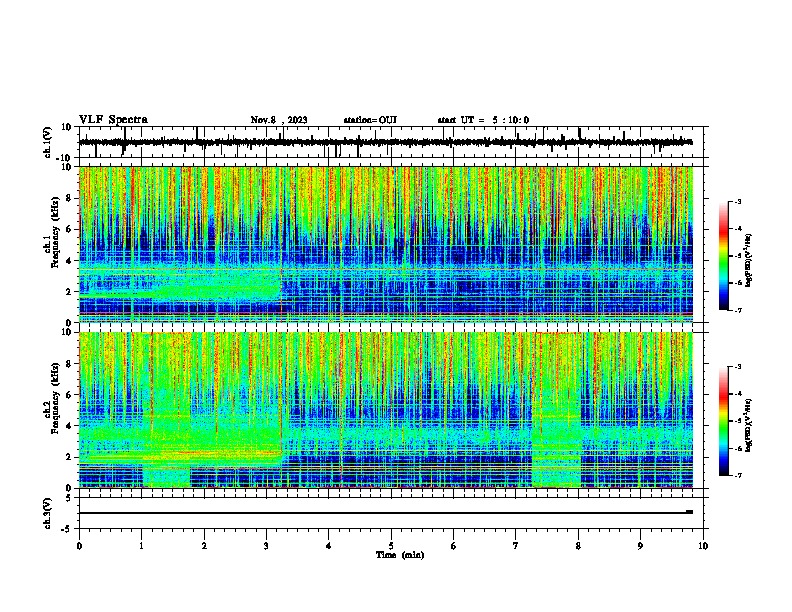
Task: Click time axis tick label "6"
Action: [454, 546]
